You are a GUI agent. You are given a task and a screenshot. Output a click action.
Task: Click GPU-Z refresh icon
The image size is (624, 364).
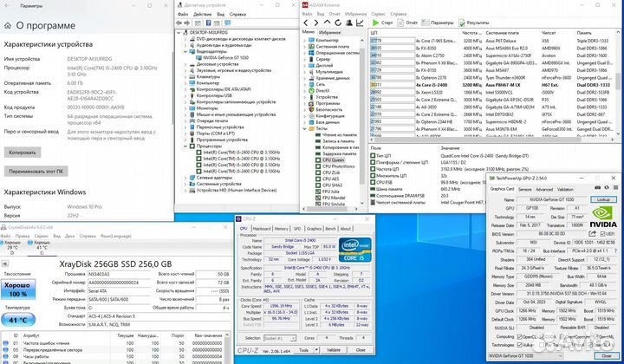(607, 188)
